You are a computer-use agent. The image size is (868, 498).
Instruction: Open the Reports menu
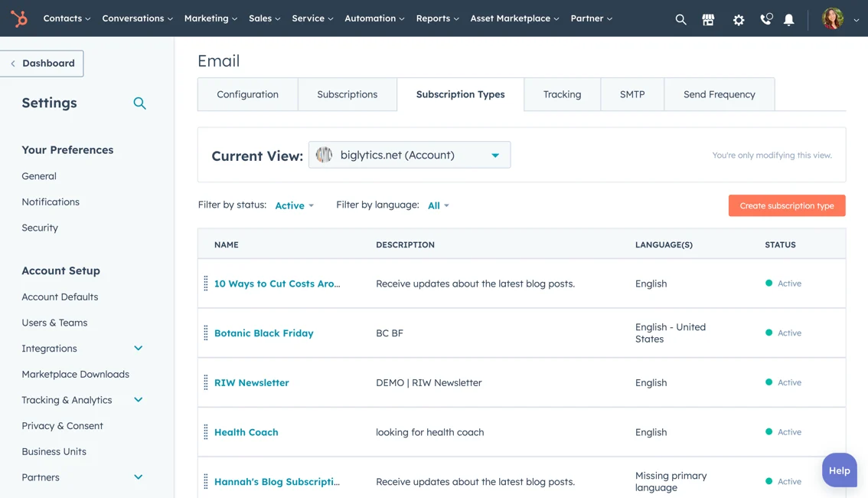point(437,18)
